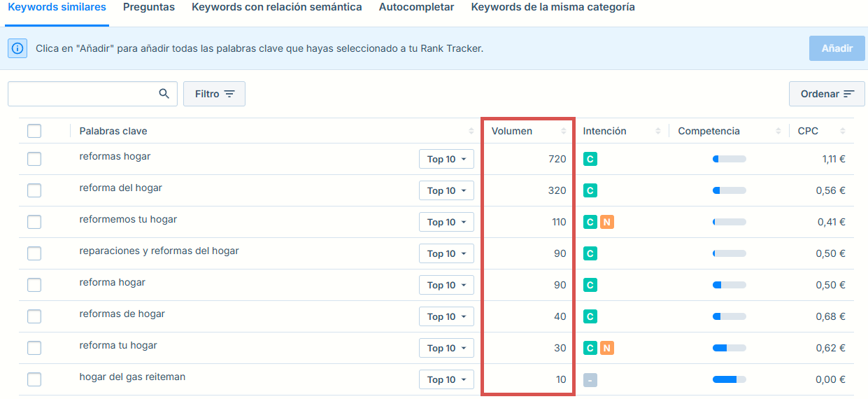This screenshot has height=399, width=868.
Task: Click the info icon in blue banner
Action: click(17, 48)
